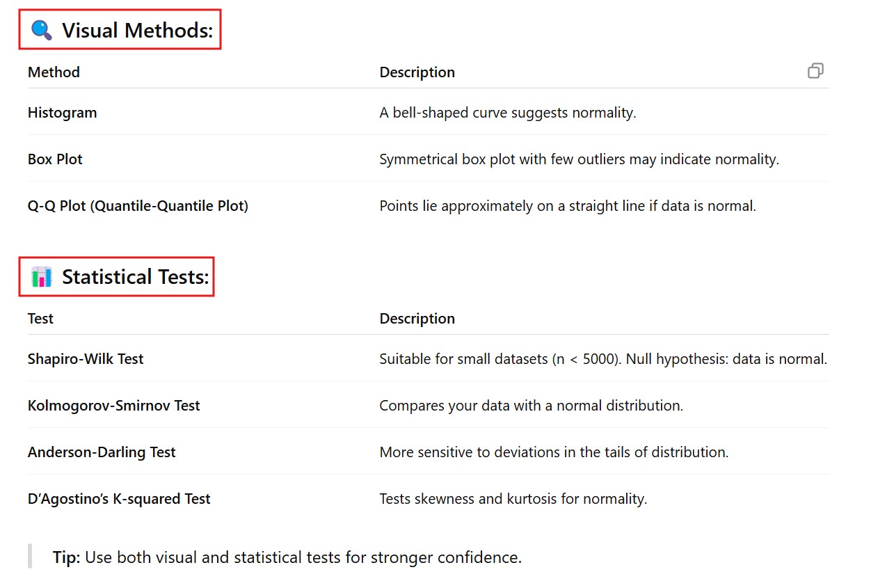871x588 pixels.
Task: Click the copy table icon
Action: point(815,71)
